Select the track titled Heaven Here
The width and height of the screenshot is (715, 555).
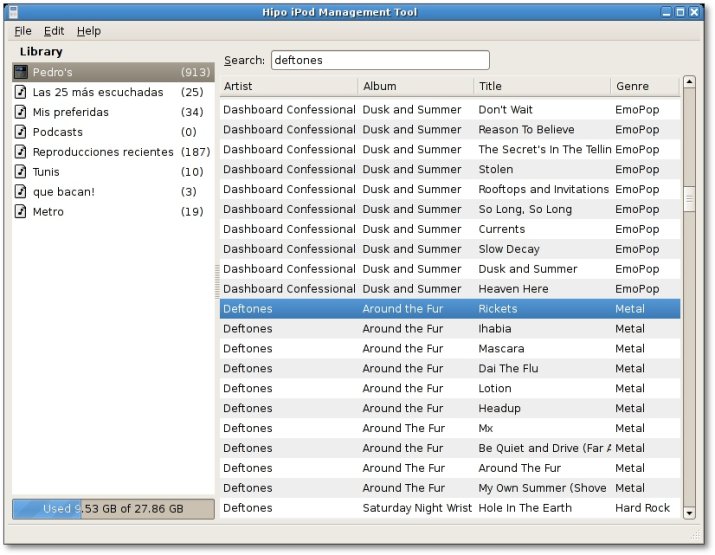[x=450, y=289]
